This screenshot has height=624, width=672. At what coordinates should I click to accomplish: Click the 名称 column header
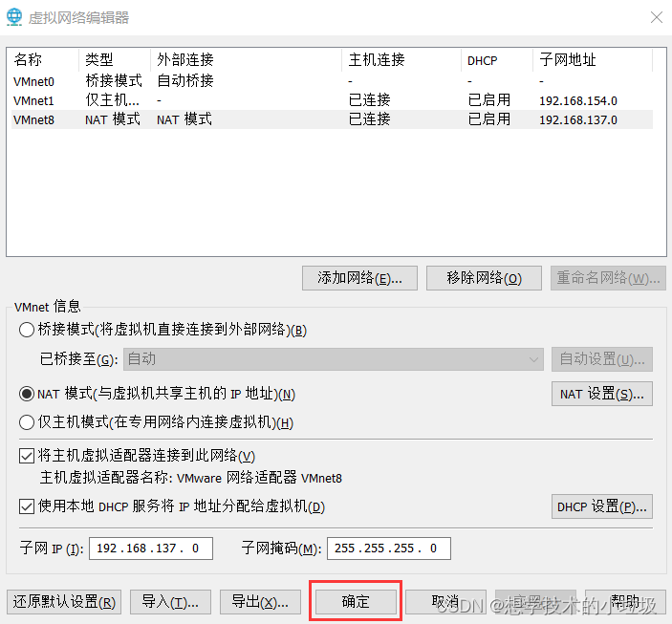tap(43, 59)
